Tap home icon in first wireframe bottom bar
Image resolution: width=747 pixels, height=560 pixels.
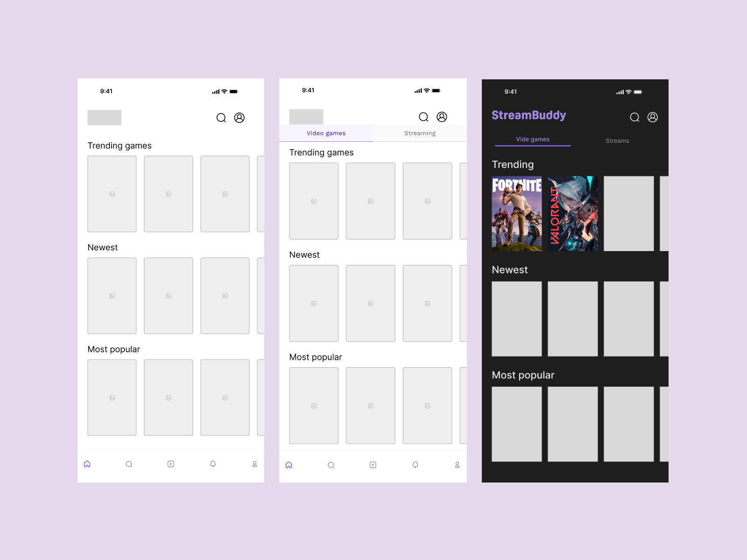(87, 464)
